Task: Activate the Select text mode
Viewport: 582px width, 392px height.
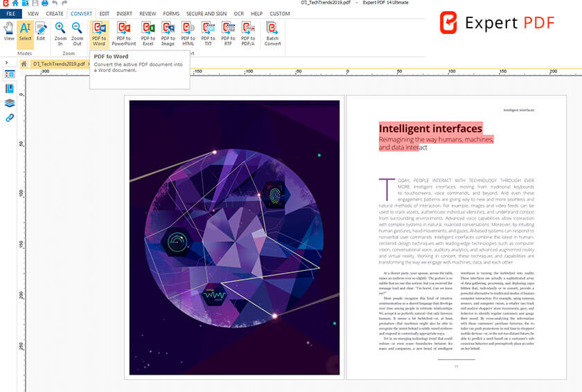Action: click(25, 33)
